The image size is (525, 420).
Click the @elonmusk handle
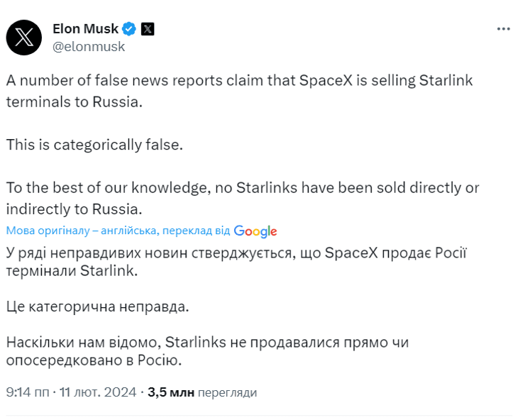[89, 47]
